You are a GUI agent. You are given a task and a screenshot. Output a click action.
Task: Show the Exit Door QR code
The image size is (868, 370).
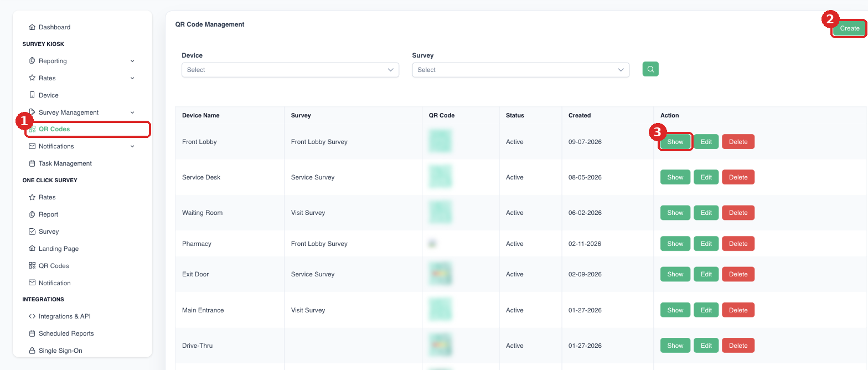pyautogui.click(x=675, y=274)
